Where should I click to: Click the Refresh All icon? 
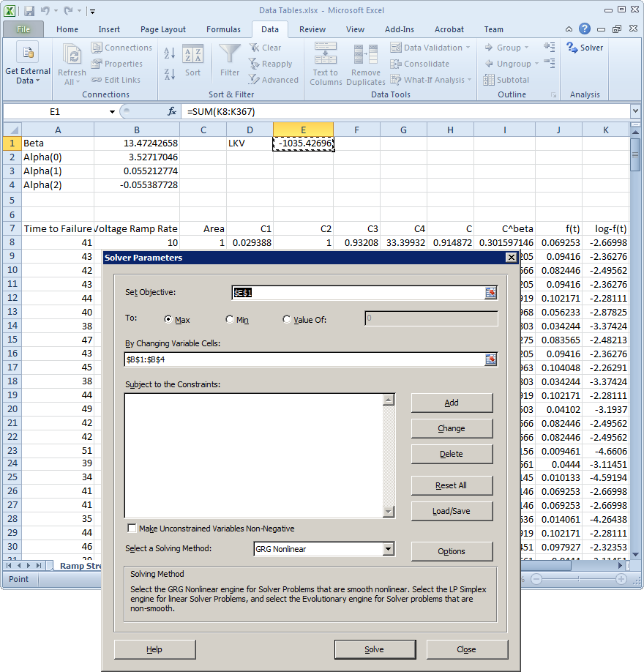[72, 55]
